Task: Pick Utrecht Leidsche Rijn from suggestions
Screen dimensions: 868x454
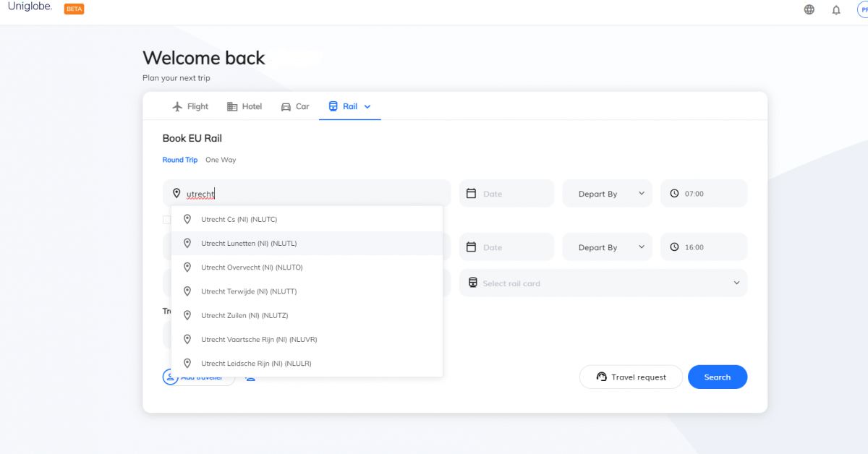Action: click(x=256, y=364)
